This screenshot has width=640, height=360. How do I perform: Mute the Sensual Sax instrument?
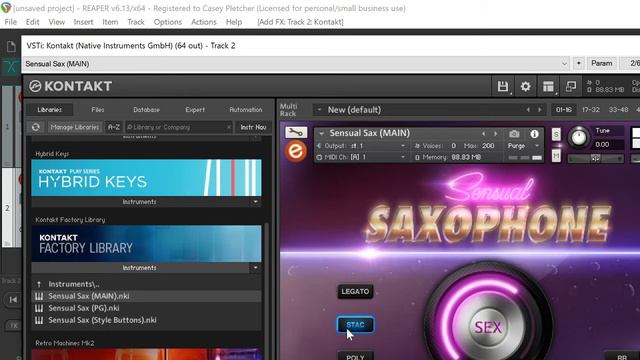[556, 156]
